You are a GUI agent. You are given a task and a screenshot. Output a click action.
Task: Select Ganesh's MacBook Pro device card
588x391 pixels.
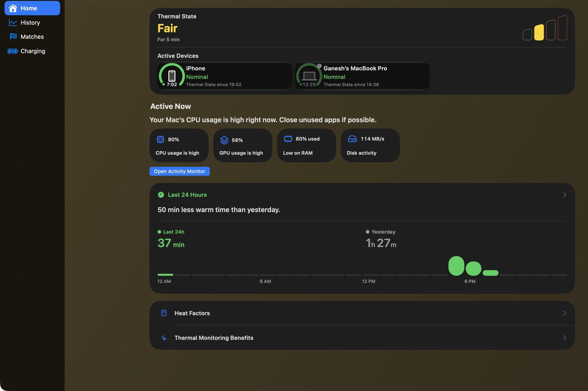point(362,76)
